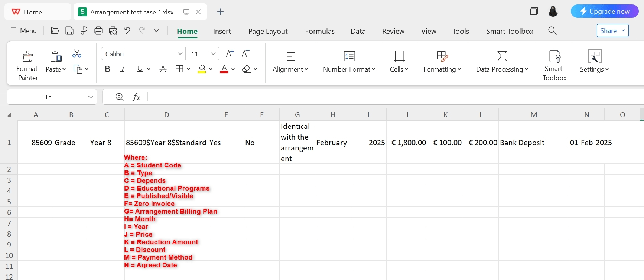Click the Format Painter icon

(27, 56)
